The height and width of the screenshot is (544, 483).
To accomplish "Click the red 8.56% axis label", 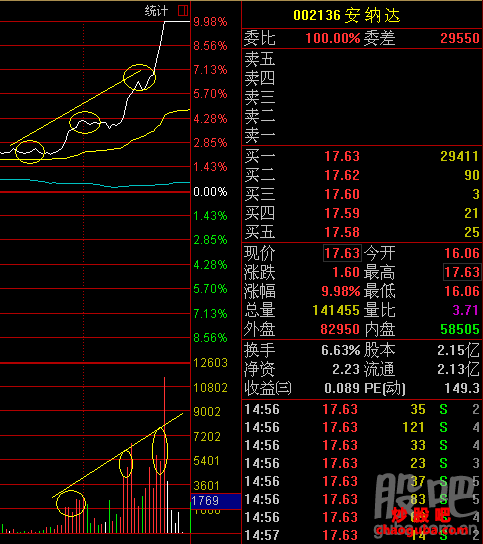I will pos(210,46).
